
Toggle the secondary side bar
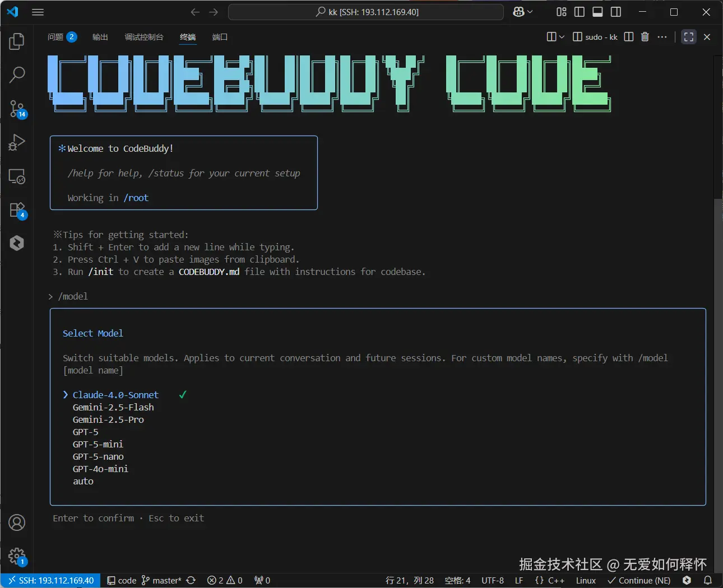(x=616, y=12)
